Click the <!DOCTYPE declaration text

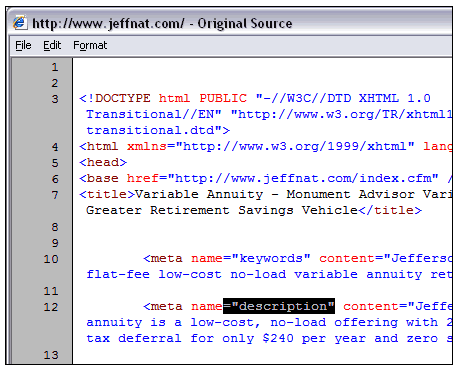tap(115, 98)
